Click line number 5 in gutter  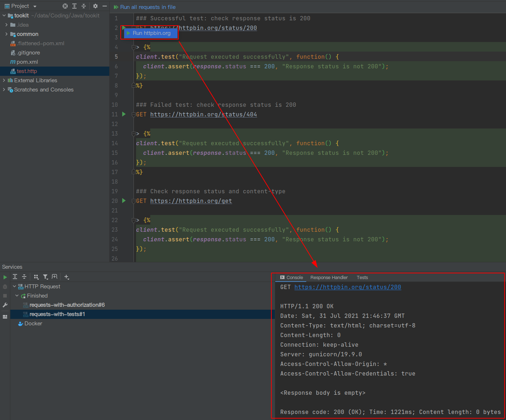coord(116,57)
